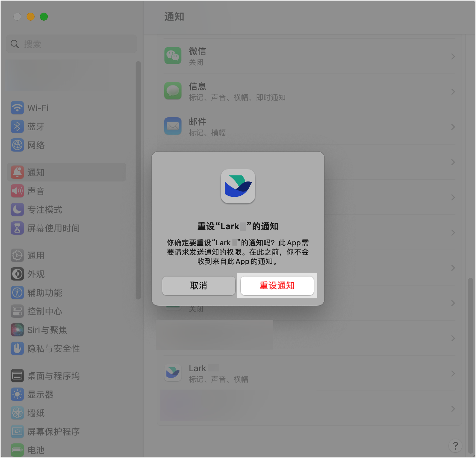Image resolution: width=476 pixels, height=458 pixels.
Task: Select the 网络 globe icon
Action: coord(17,145)
